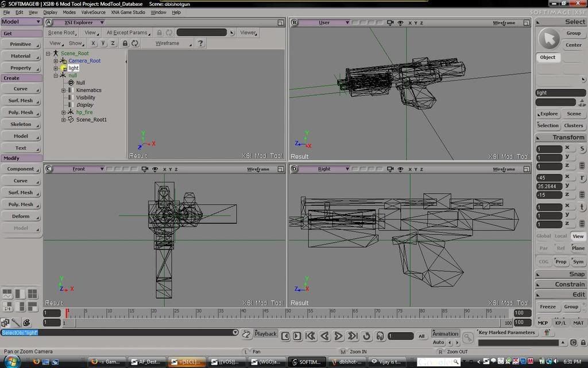Collapse the null tree node

tap(56, 75)
